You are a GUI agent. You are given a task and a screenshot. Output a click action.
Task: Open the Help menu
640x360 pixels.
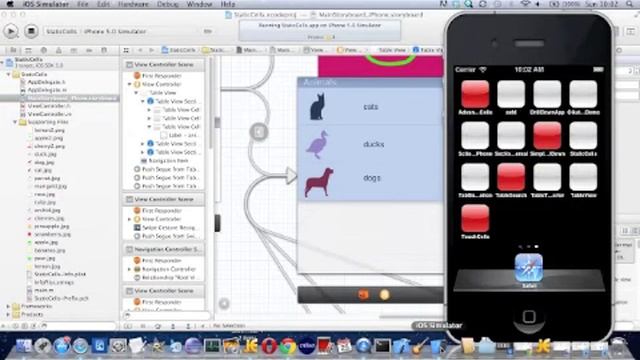click(228, 4)
